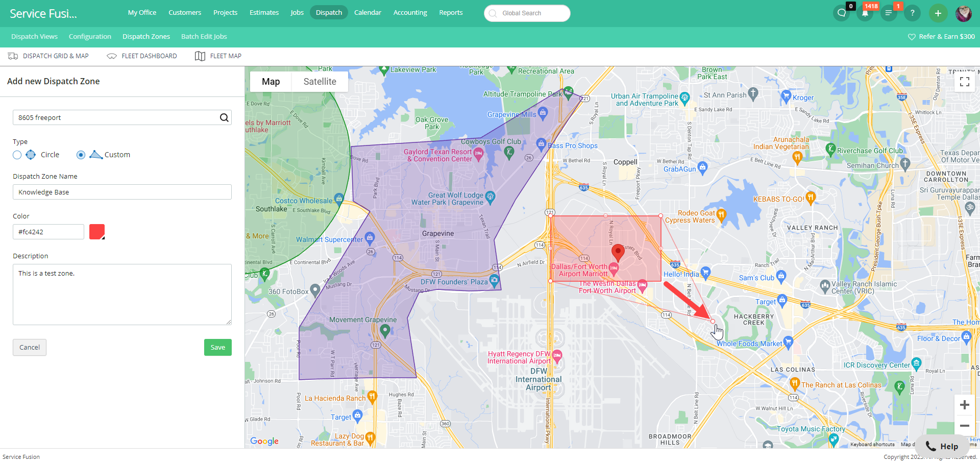Save the new dispatch zone
Viewport: 980px width, 465px height.
pos(218,348)
